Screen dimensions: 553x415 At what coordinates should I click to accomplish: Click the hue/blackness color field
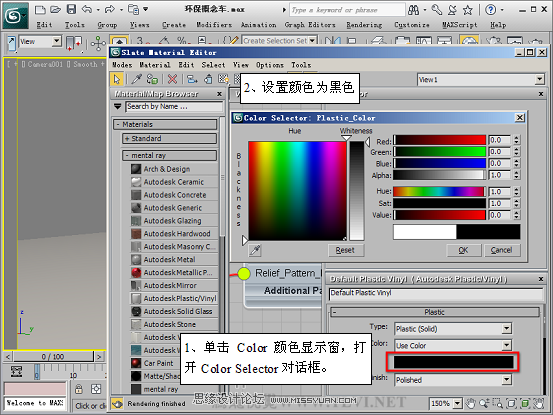(x=298, y=191)
